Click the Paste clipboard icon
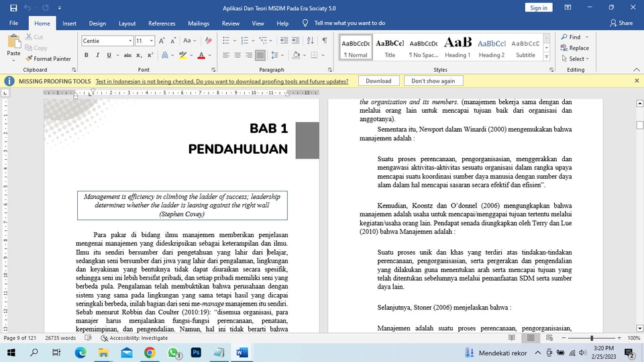 13,42
